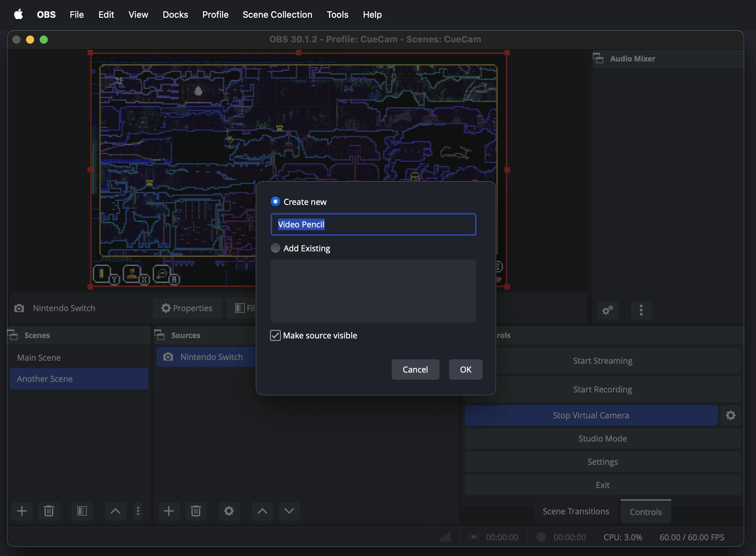756x556 pixels.
Task: Click the Cancel button in dialog
Action: (x=415, y=370)
